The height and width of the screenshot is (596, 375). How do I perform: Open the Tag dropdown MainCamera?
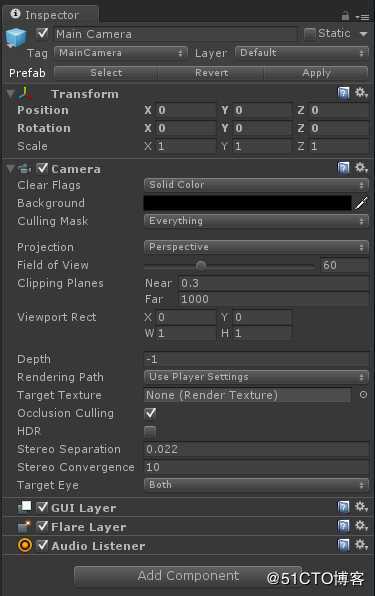(x=121, y=53)
